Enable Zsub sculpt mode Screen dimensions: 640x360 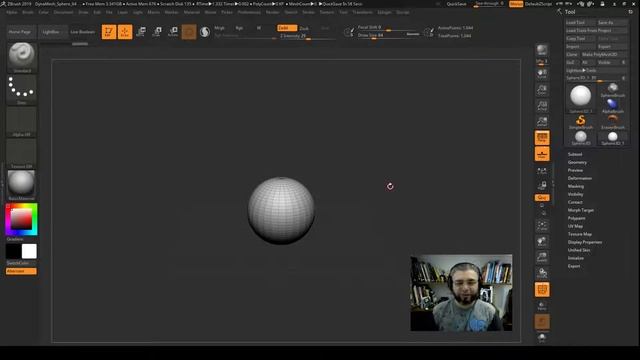click(304, 28)
